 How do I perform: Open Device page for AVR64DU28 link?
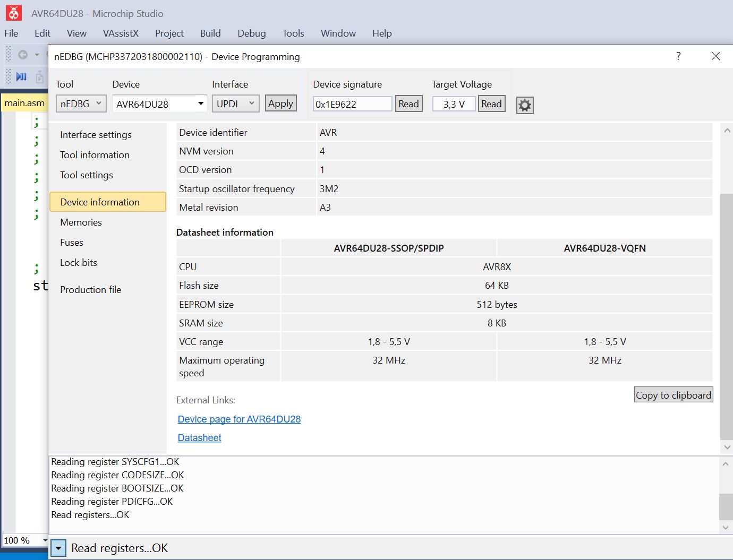[x=239, y=419]
